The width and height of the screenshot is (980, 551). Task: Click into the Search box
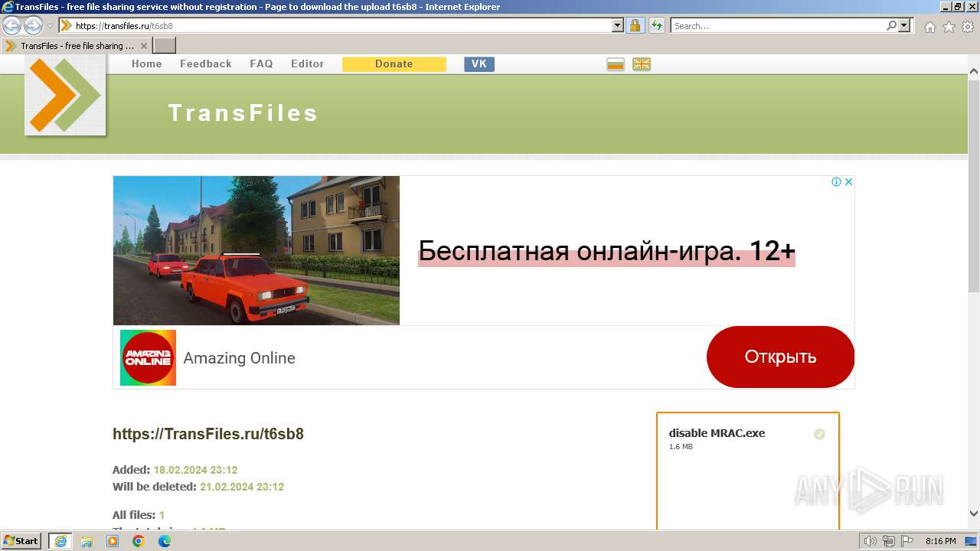[777, 26]
